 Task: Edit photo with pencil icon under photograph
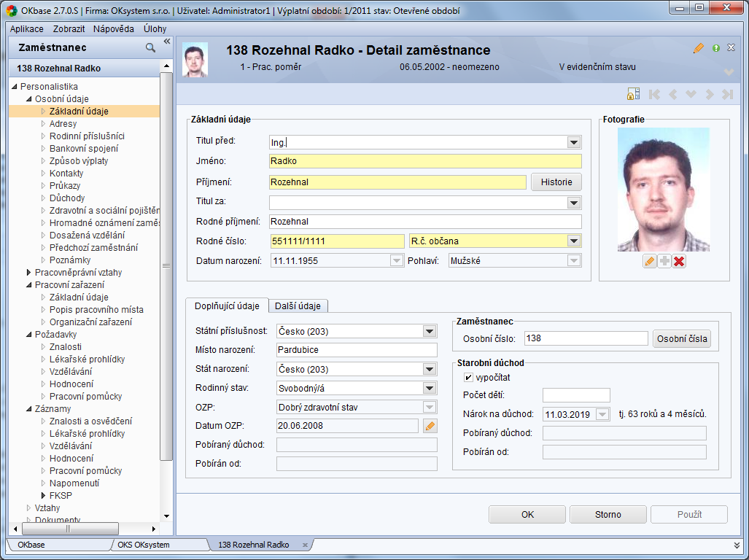(649, 261)
